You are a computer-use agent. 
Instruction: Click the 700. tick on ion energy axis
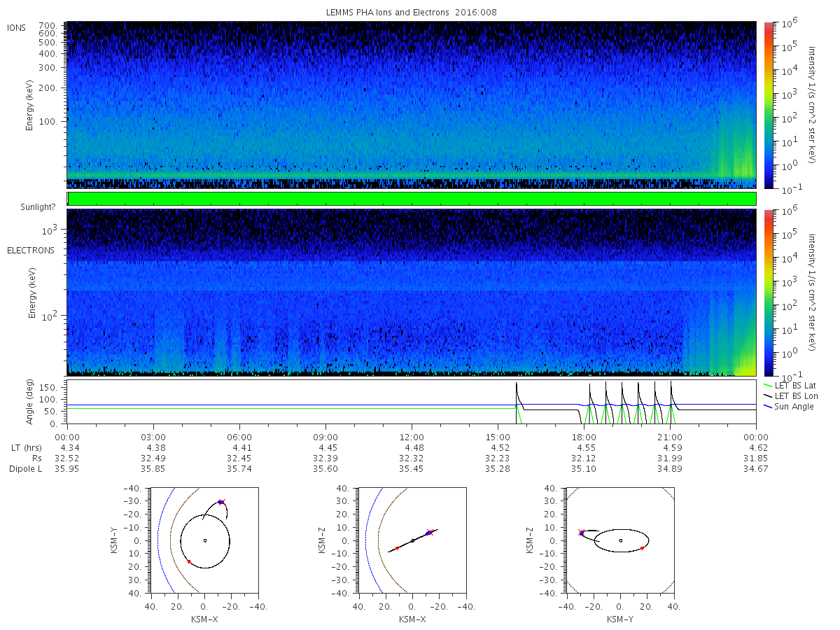48,24
